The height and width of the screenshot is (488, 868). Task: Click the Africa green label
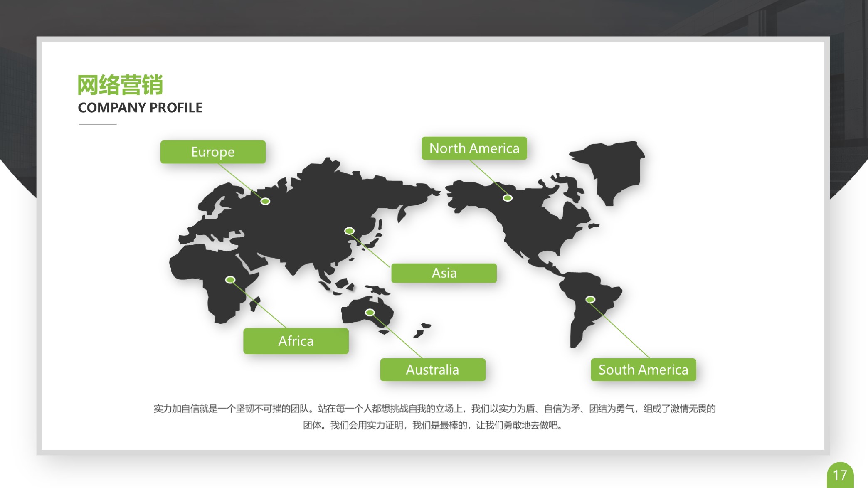pyautogui.click(x=296, y=341)
